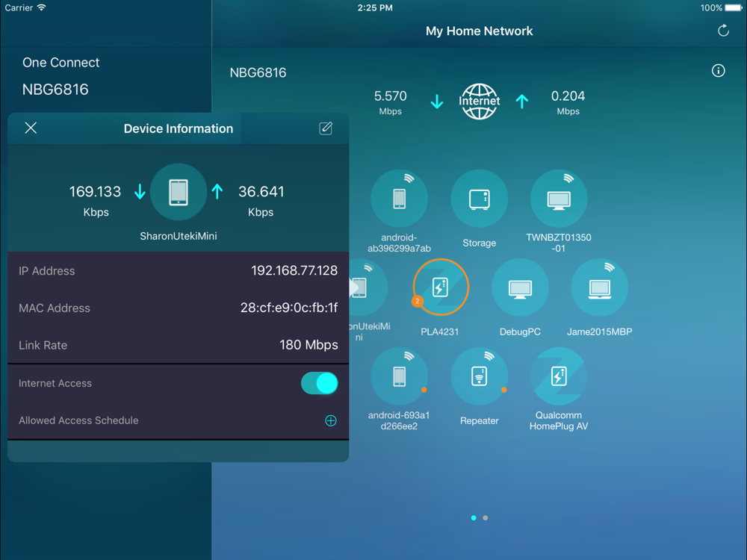Tap the android-693a1d266ee2 phone

click(x=400, y=376)
